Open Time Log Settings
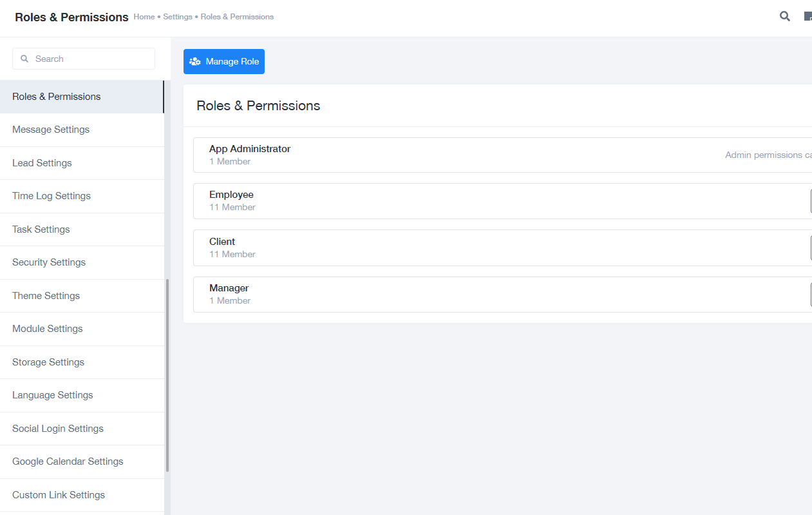The width and height of the screenshot is (812, 515). 52,196
